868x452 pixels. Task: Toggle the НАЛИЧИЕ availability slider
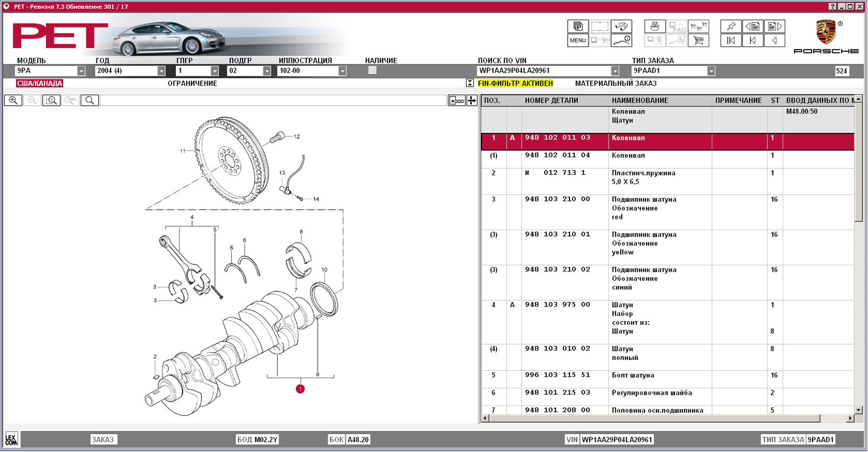coord(372,71)
